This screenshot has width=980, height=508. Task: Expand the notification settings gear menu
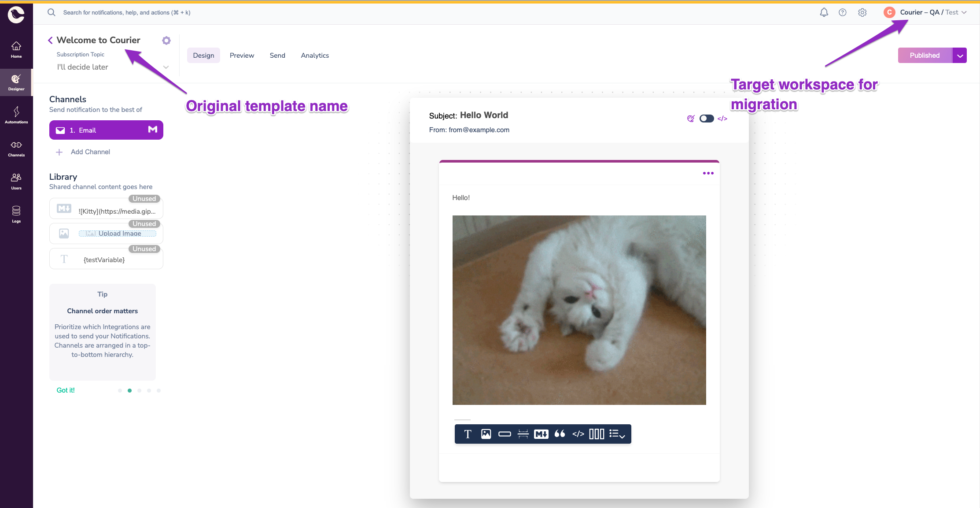[166, 40]
